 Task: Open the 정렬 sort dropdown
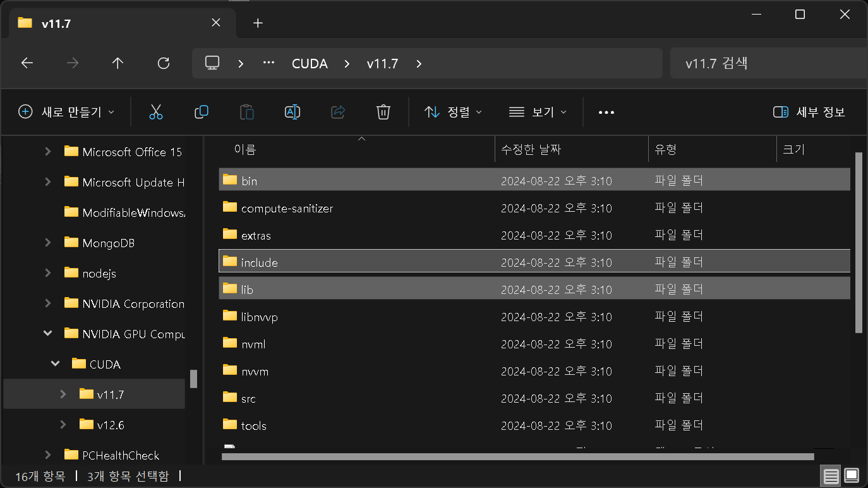click(453, 112)
